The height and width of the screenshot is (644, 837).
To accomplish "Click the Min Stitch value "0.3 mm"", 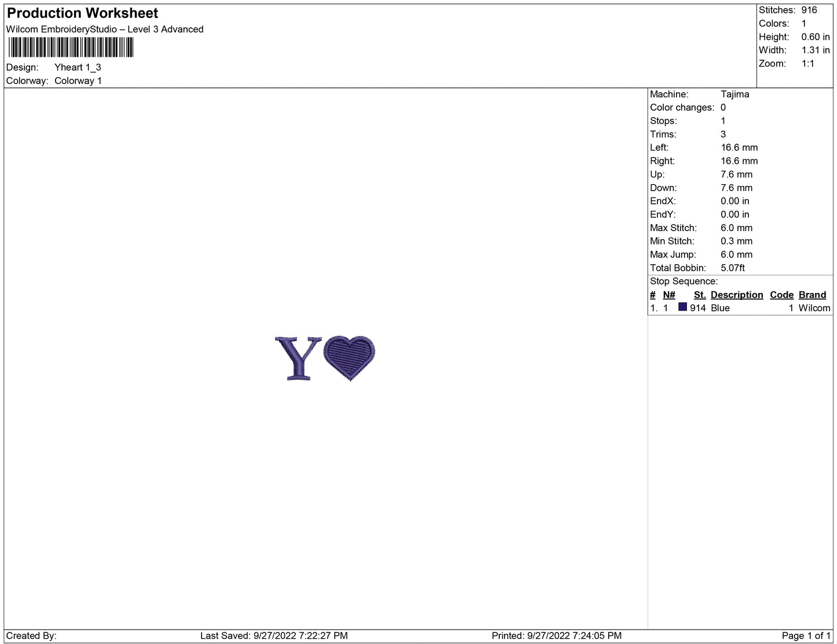I will pos(737,241).
